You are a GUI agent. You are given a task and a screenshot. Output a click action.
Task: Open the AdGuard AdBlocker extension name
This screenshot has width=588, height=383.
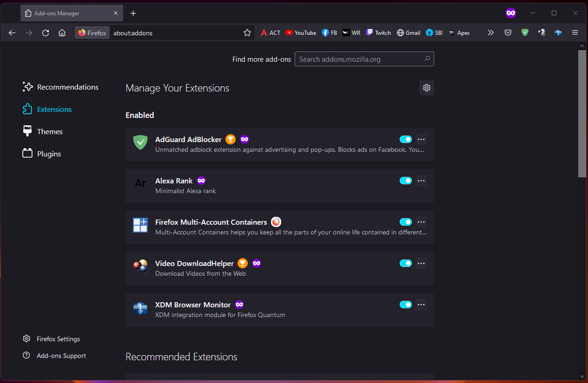tap(188, 139)
